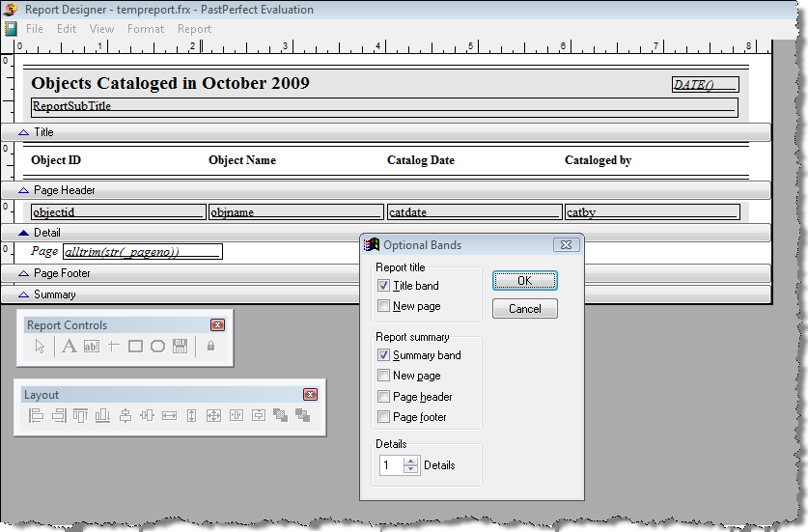Click the Optional Bands dialog title icon
The image size is (808, 532).
click(x=371, y=244)
